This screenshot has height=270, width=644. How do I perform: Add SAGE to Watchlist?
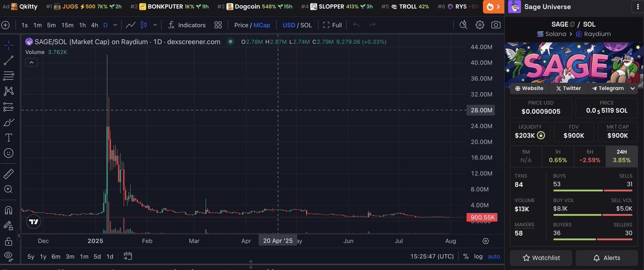pos(541,258)
